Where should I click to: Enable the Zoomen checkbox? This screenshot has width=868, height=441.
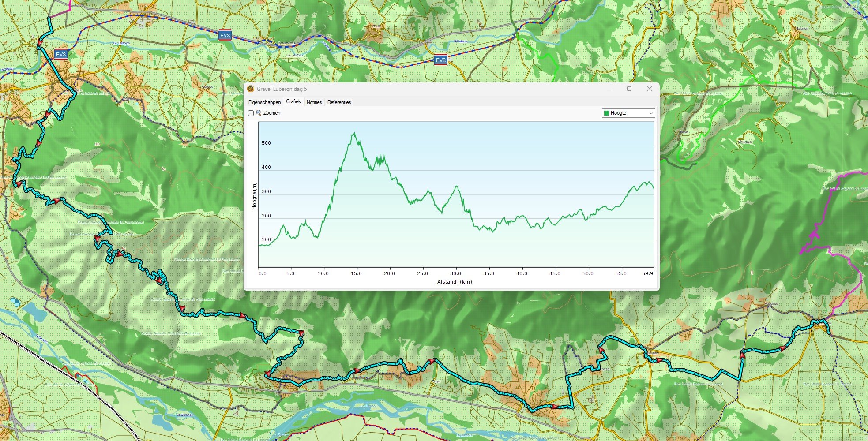[251, 113]
